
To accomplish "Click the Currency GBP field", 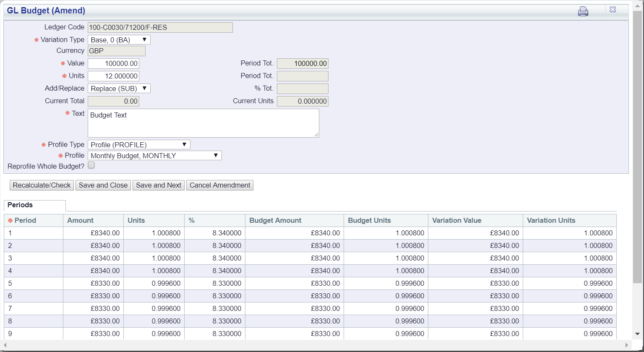I will tap(117, 51).
